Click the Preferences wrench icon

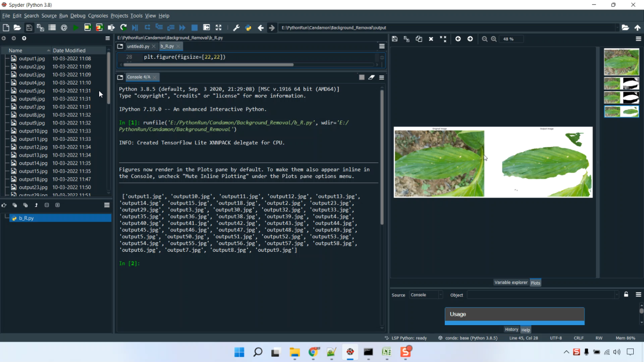pyautogui.click(x=236, y=27)
